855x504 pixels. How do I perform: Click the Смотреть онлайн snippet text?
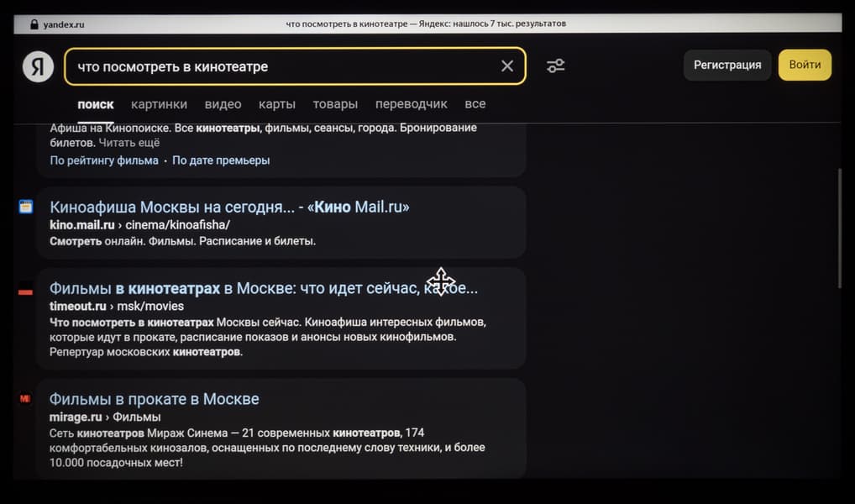tap(182, 241)
